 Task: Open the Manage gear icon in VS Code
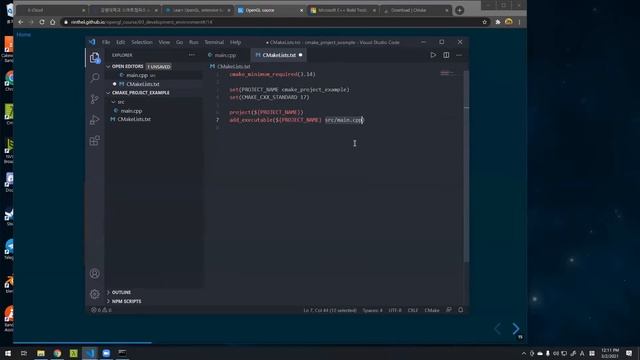point(95,294)
